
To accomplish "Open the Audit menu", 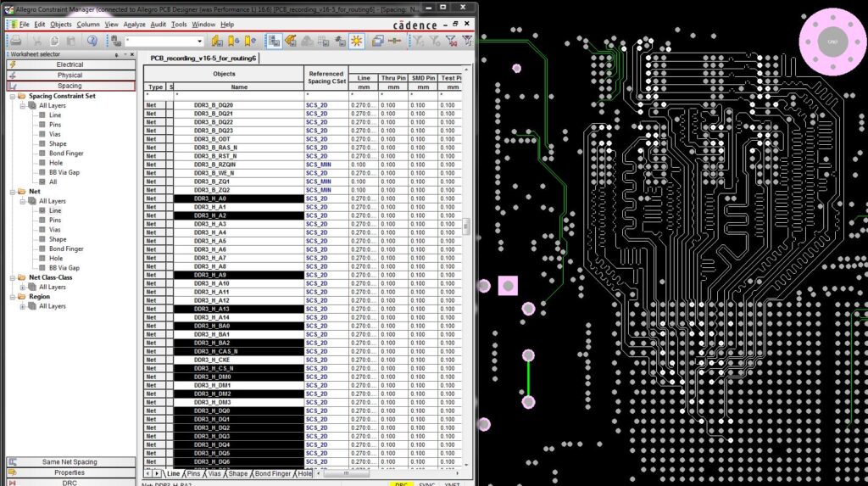I will (x=158, y=25).
